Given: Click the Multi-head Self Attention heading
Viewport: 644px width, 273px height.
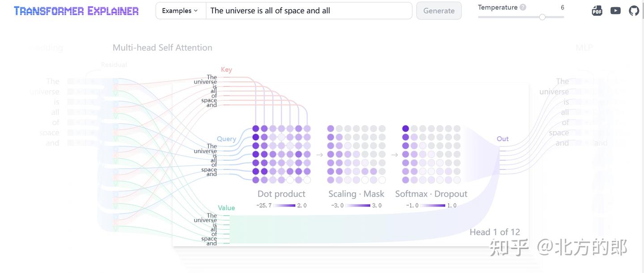Looking at the screenshot, I should (x=162, y=47).
